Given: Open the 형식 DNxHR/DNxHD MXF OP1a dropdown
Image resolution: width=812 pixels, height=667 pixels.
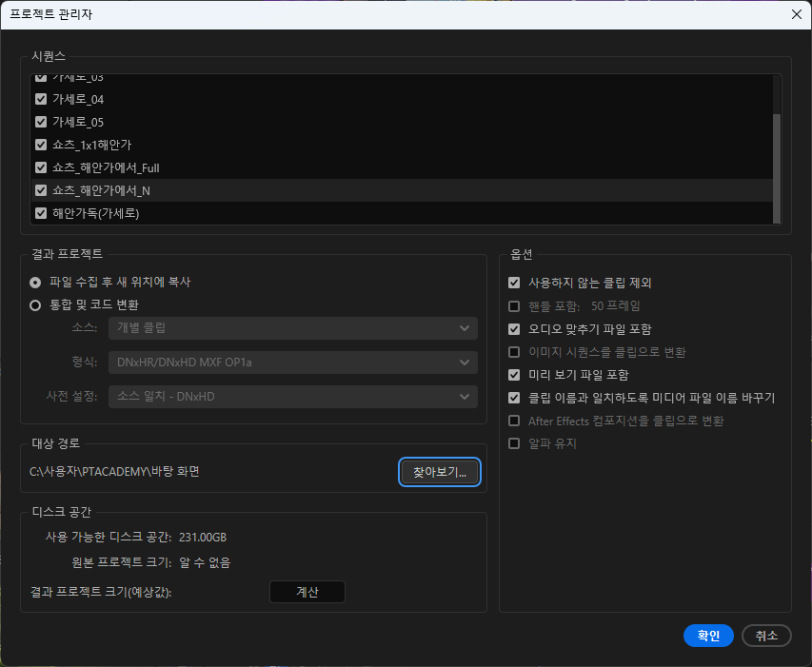Looking at the screenshot, I should (293, 363).
